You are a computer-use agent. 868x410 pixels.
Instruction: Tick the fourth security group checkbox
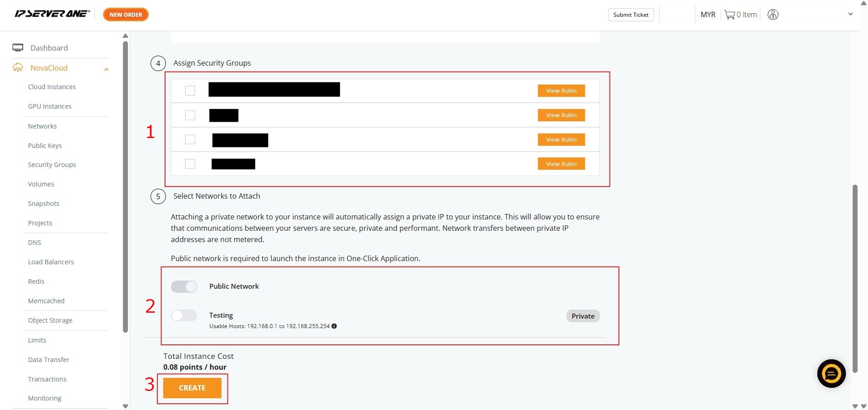click(x=190, y=164)
